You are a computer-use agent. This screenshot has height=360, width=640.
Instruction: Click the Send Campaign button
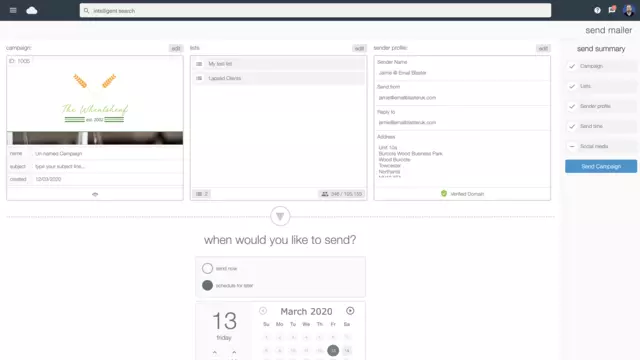click(x=601, y=166)
